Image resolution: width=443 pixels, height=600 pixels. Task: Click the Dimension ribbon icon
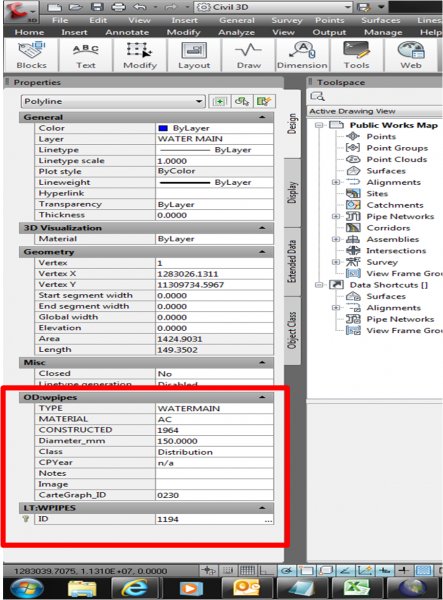point(302,55)
